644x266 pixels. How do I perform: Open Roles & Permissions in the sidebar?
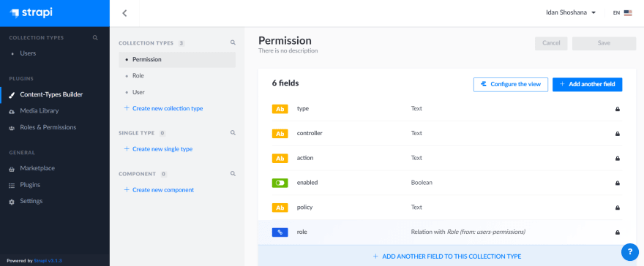click(48, 127)
